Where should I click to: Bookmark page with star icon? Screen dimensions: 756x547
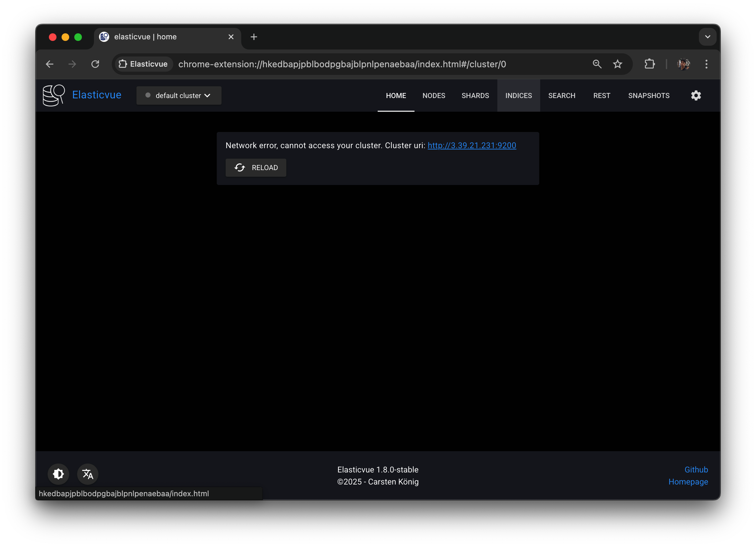[617, 64]
